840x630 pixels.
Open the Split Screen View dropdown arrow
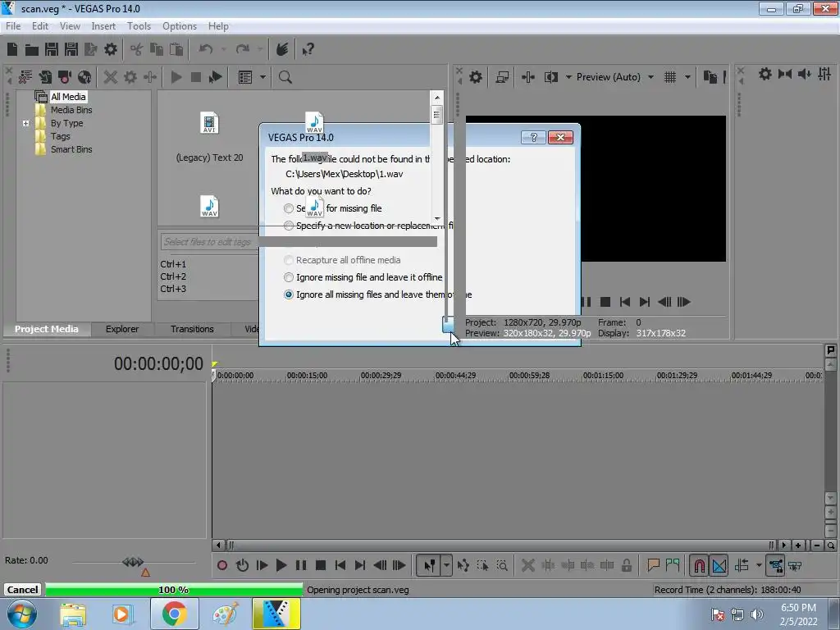(568, 77)
